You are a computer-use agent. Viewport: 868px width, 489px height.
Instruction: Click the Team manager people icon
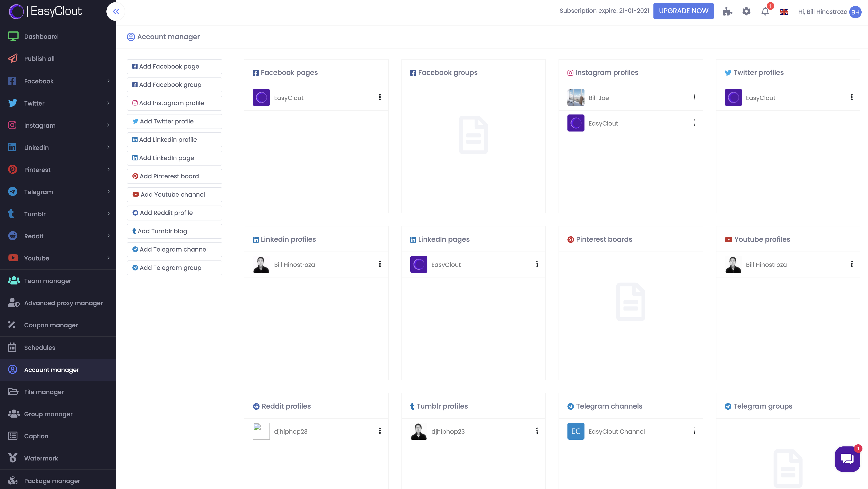[x=14, y=280]
